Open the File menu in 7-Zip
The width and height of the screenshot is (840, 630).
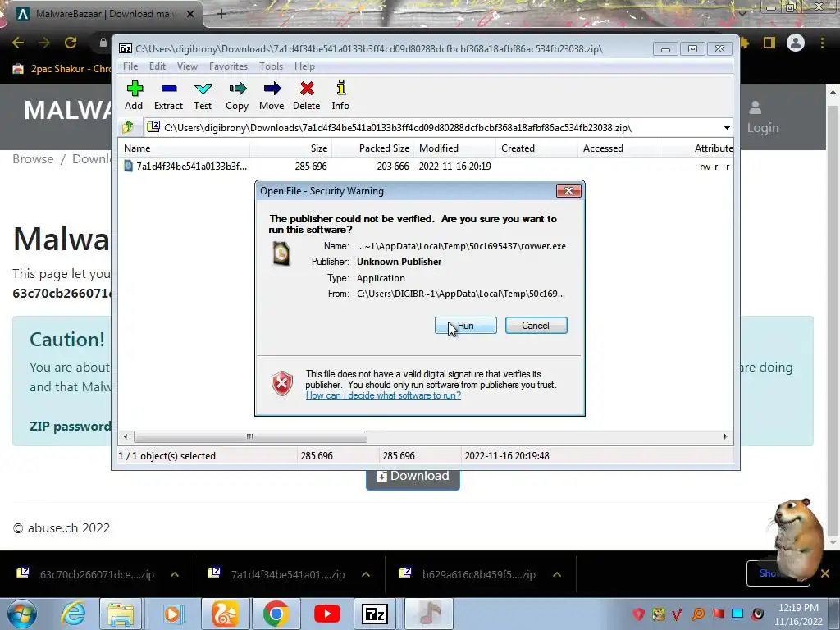tap(130, 66)
